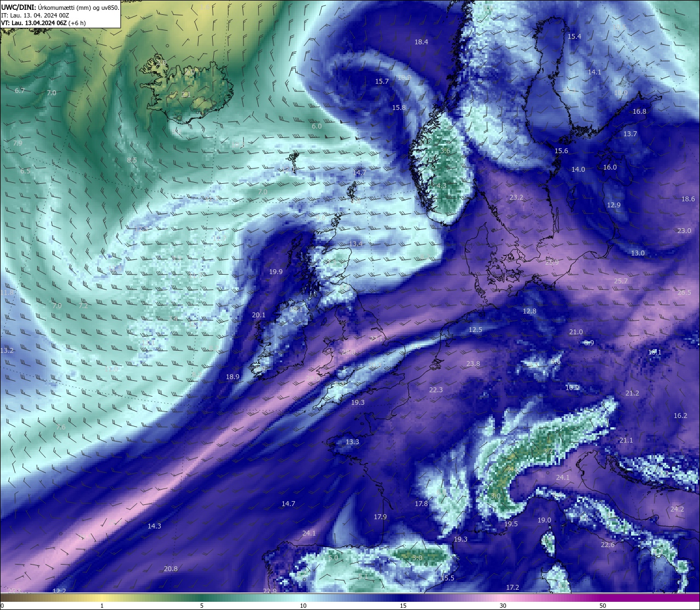700x610 pixels.
Task: Click the 24.2 value on the map
Action: (676, 509)
